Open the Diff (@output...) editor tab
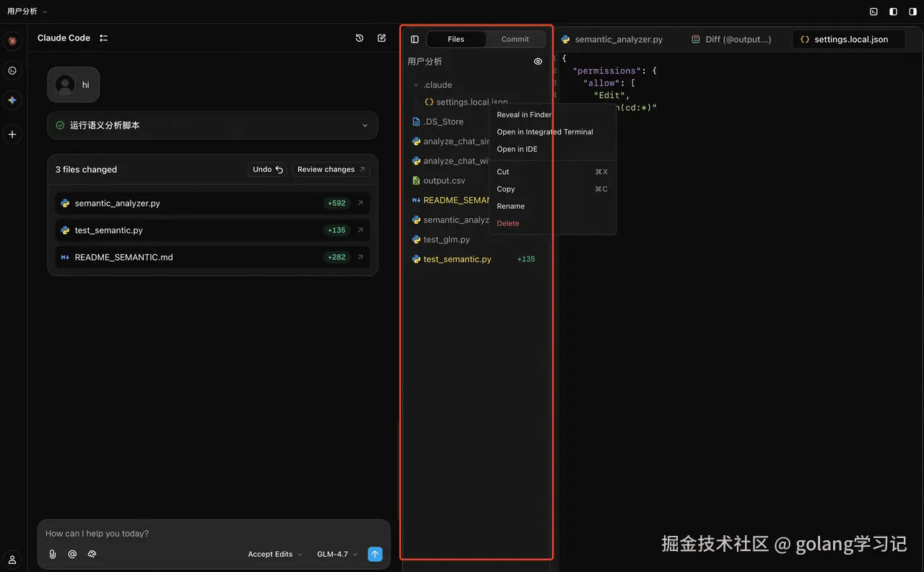This screenshot has height=572, width=924. click(731, 40)
